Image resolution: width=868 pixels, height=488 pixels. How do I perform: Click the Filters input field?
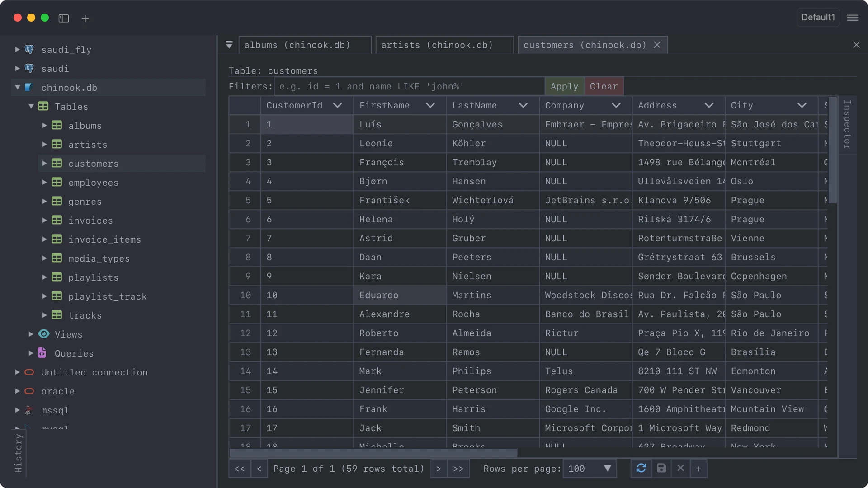409,86
